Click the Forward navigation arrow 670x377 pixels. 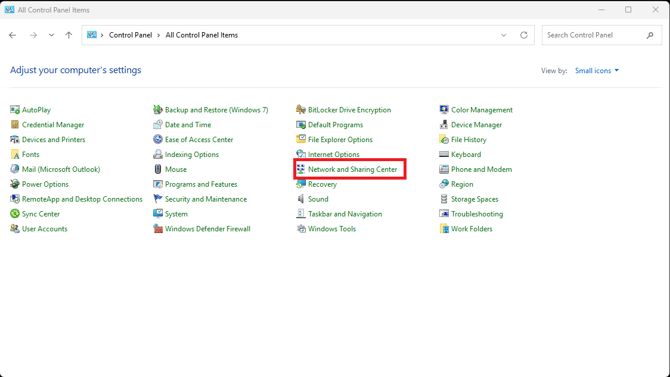[33, 35]
